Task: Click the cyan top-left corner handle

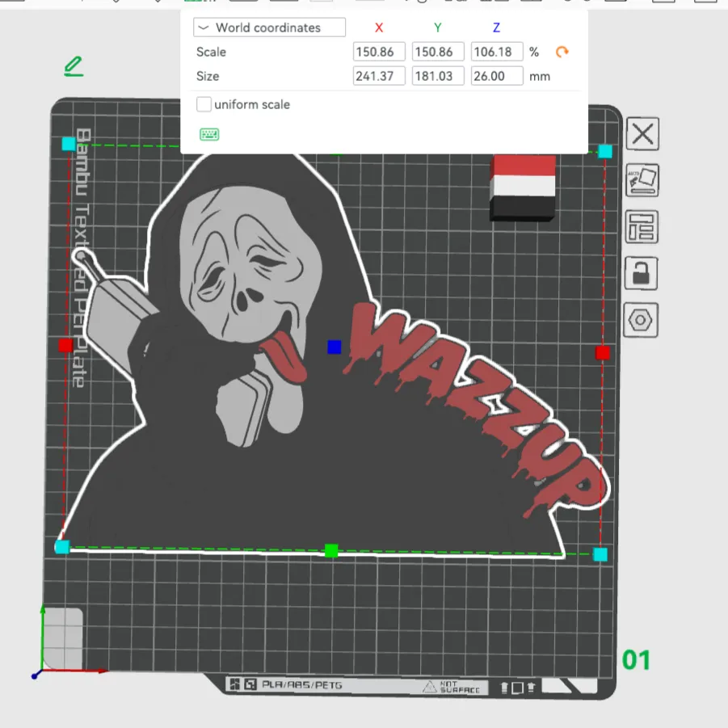Action: pos(69,144)
